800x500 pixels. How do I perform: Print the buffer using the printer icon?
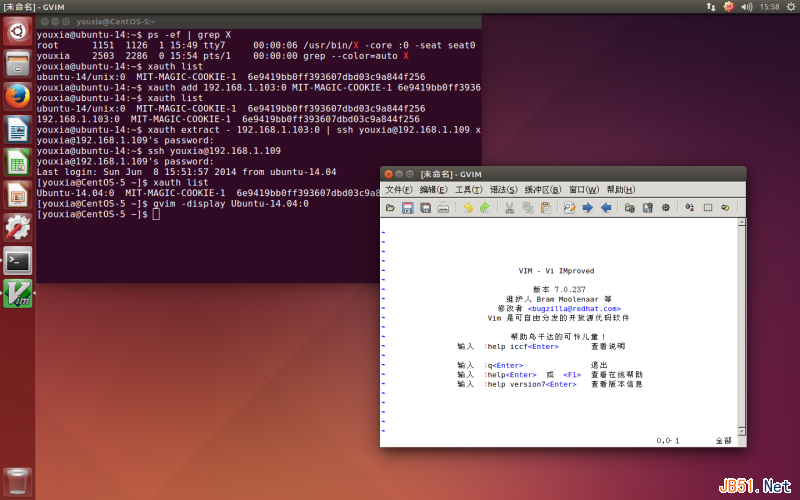[443, 208]
